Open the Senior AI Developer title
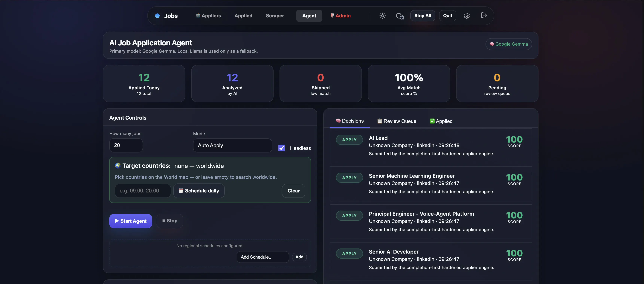The image size is (644, 284). pos(393,252)
